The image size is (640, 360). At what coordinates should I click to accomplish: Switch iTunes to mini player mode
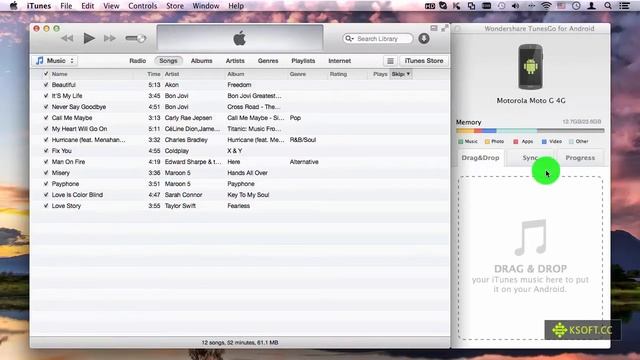tap(433, 28)
